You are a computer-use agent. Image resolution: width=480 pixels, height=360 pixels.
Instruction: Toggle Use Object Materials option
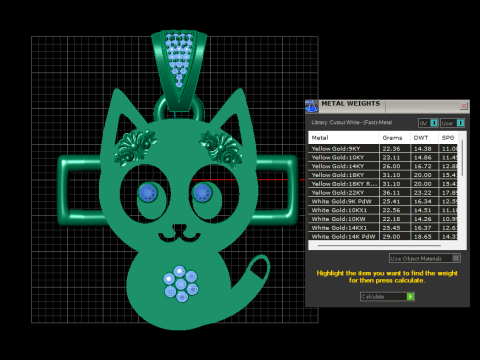click(425, 258)
